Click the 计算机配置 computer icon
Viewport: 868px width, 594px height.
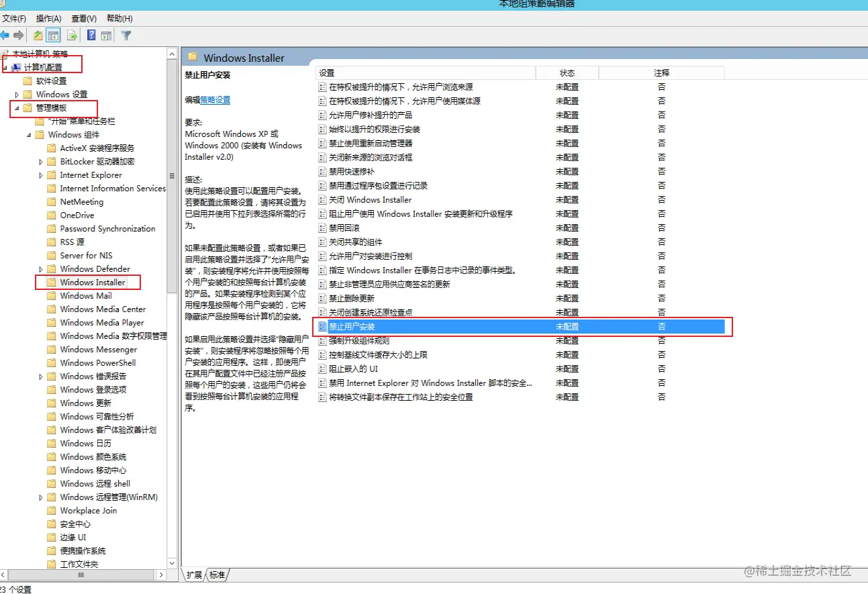(16, 67)
